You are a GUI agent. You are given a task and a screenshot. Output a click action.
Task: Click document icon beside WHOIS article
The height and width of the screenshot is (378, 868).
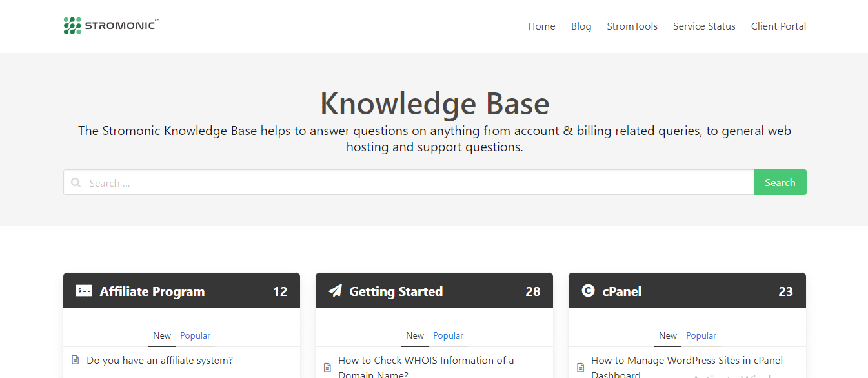tap(327, 367)
